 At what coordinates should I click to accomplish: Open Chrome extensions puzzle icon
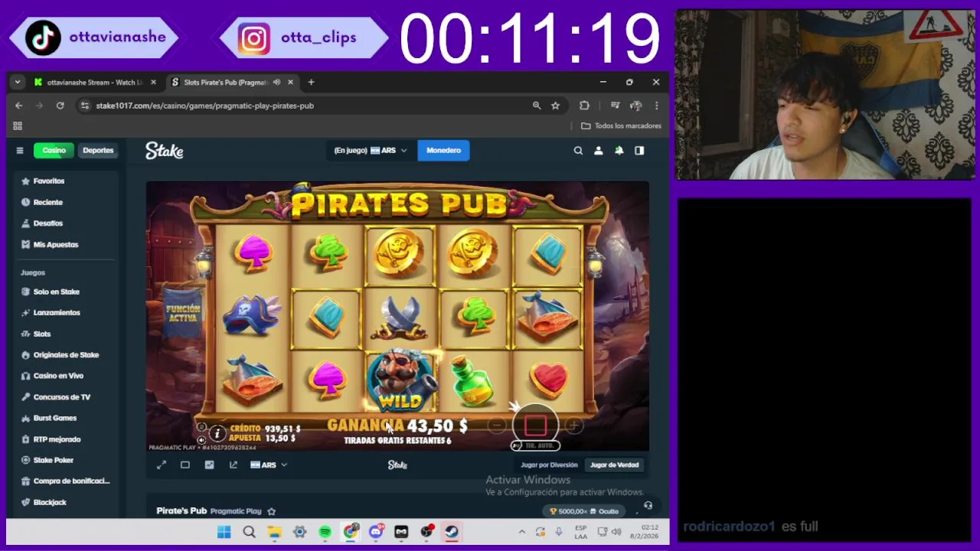pyautogui.click(x=584, y=106)
